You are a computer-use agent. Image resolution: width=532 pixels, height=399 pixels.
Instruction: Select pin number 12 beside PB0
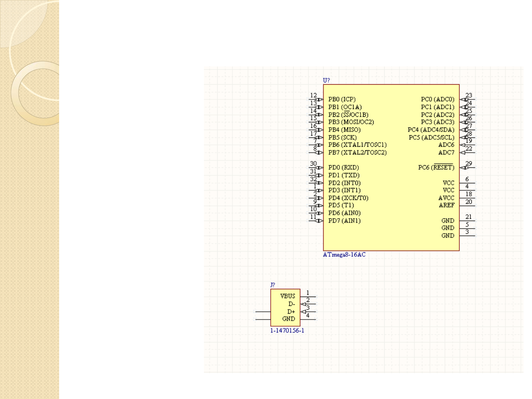313,95
